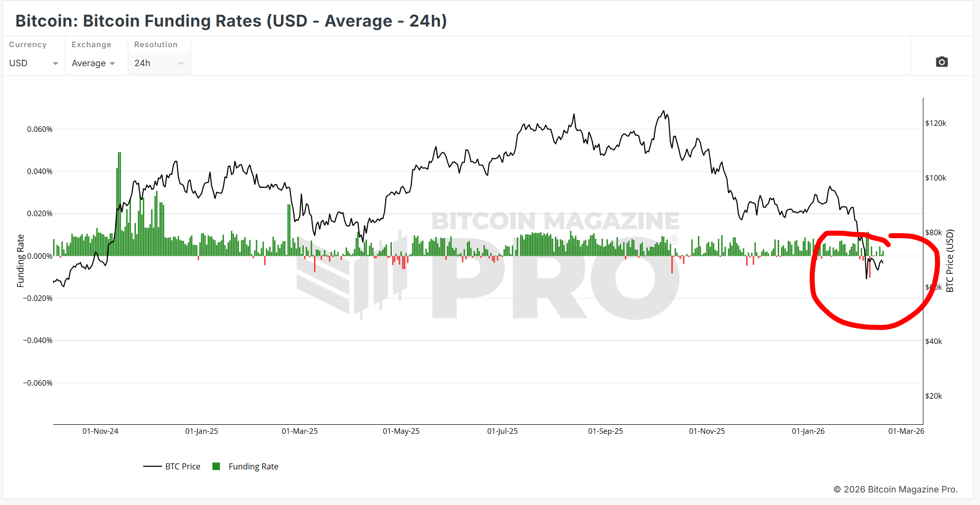Toggle the BTC Price series in legend
This screenshot has width=980, height=505.
point(182,466)
